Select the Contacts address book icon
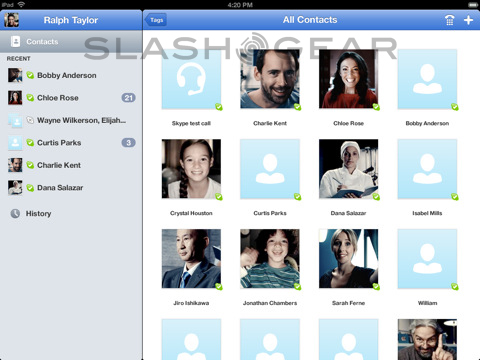 pyautogui.click(x=15, y=41)
